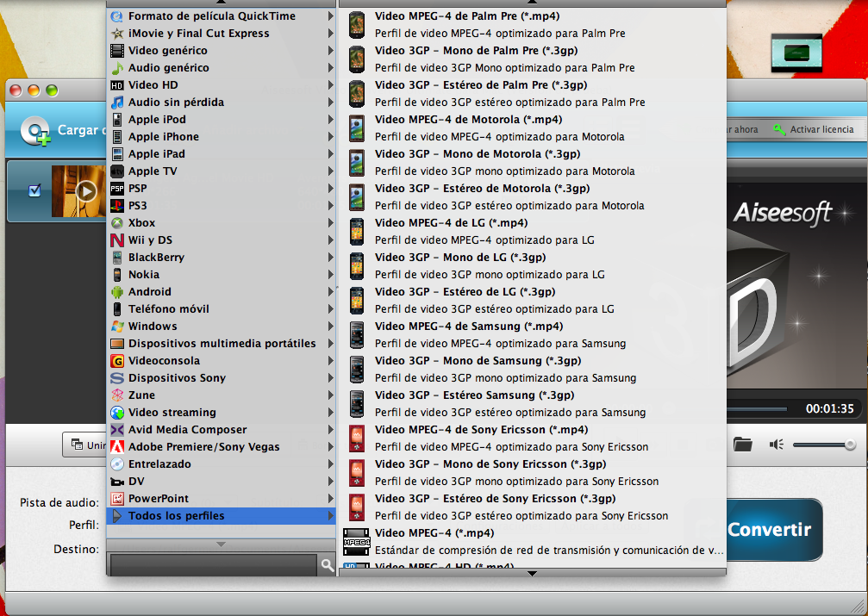Select the Video MPEG-4 (*.mp4) profile
Screen dimensions: 868x616
click(x=532, y=541)
